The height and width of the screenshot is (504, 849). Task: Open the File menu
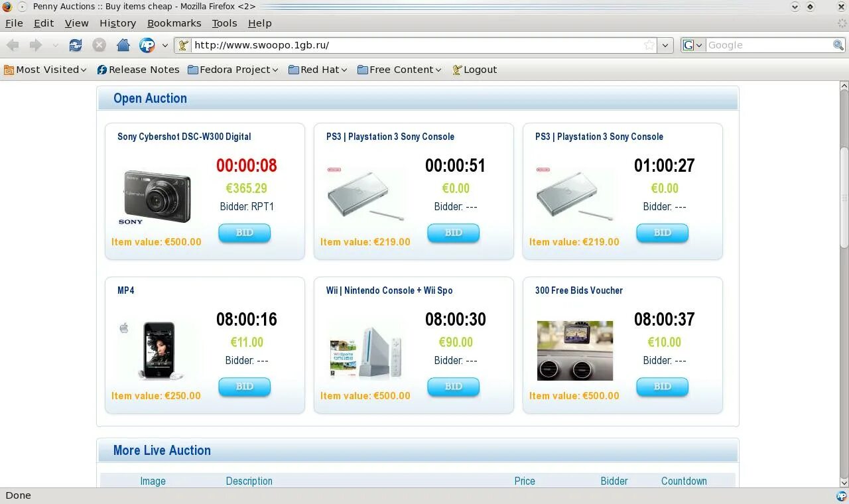pos(14,23)
